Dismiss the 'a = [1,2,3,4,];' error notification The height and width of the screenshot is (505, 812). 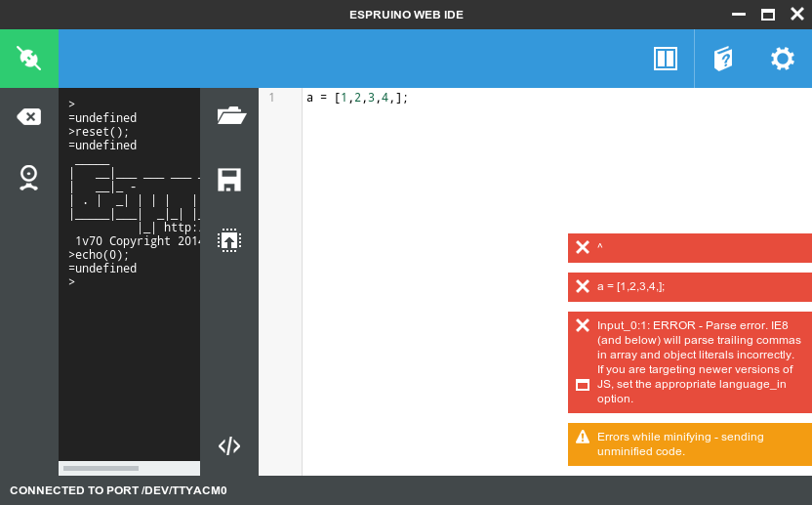click(583, 286)
